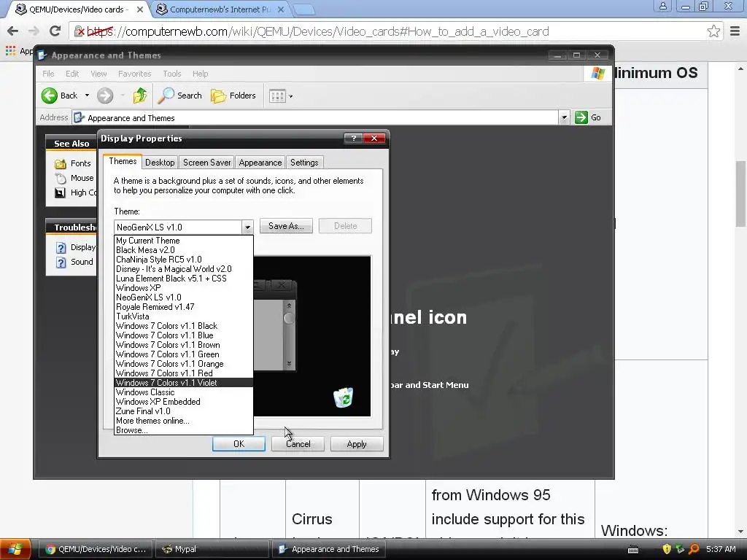Open the Favorites menu
Image resolution: width=747 pixels, height=560 pixels.
[x=135, y=74]
